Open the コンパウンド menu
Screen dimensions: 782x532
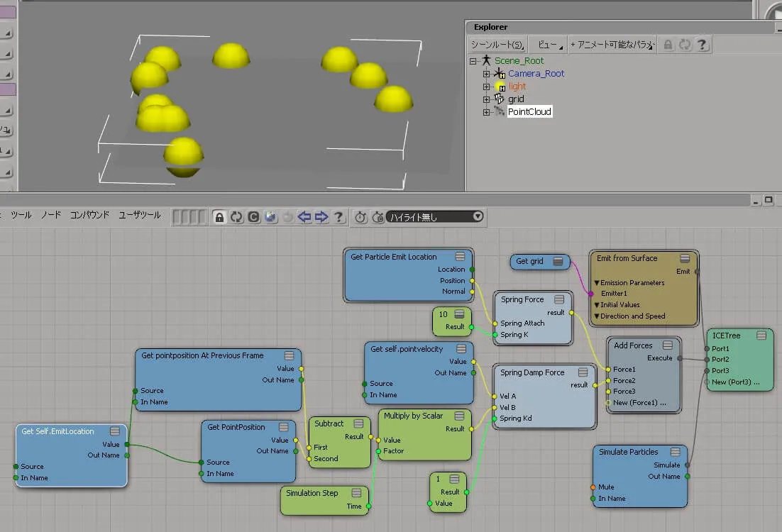[89, 215]
